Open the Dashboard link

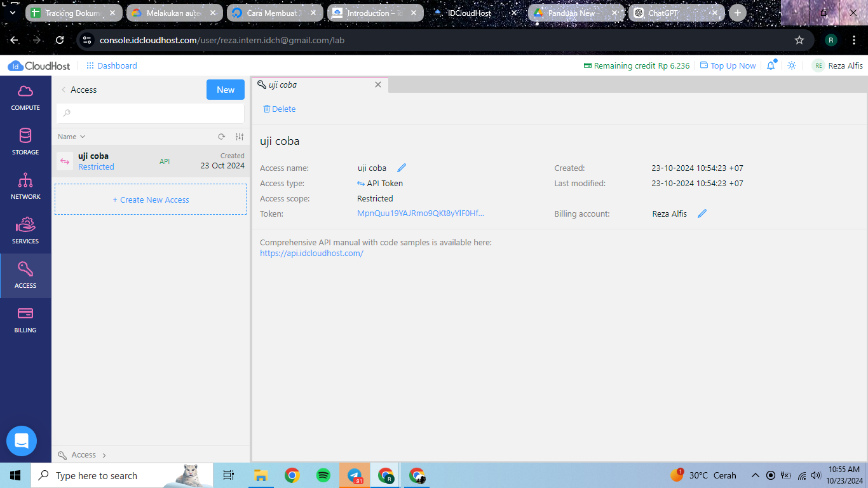(111, 65)
